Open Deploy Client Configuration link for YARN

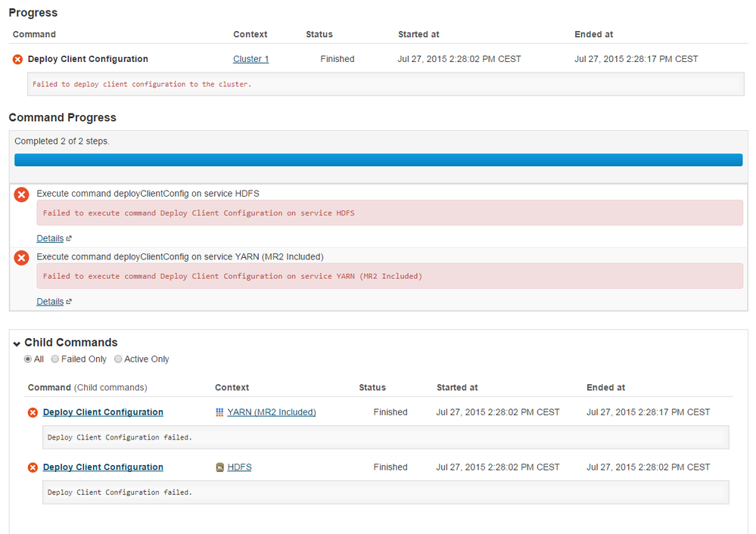103,412
